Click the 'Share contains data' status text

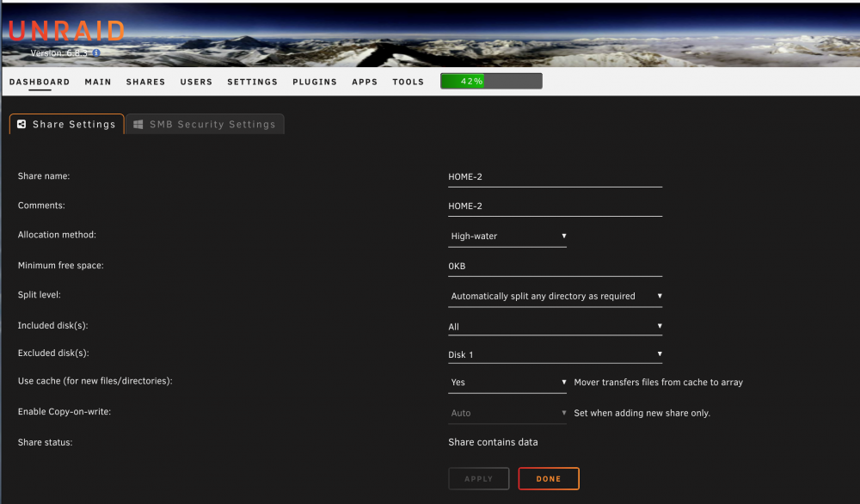493,442
